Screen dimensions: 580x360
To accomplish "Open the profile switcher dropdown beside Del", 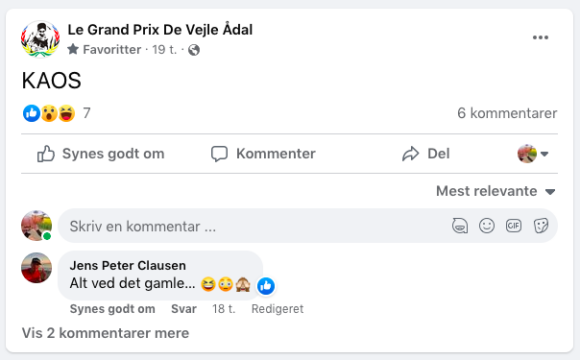I will [533, 154].
